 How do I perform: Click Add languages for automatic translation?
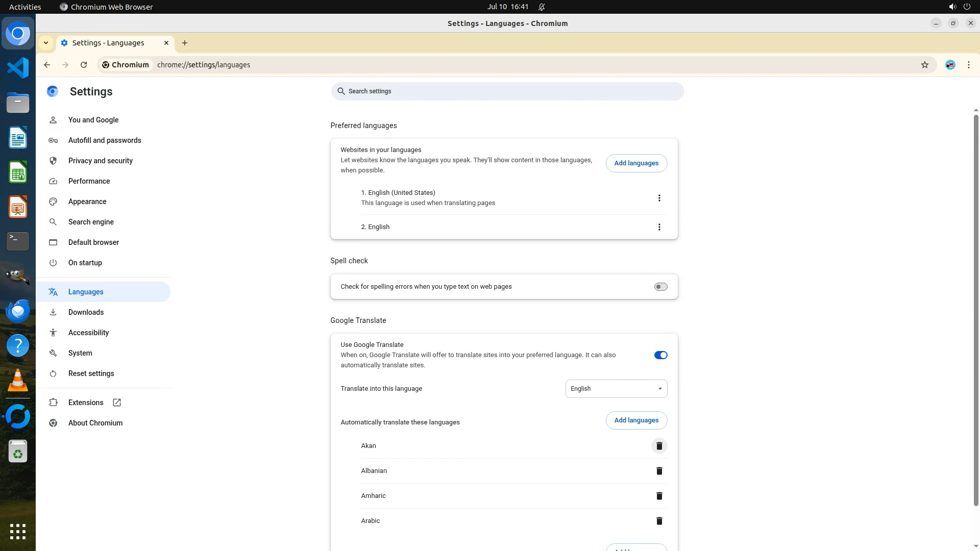pos(636,420)
